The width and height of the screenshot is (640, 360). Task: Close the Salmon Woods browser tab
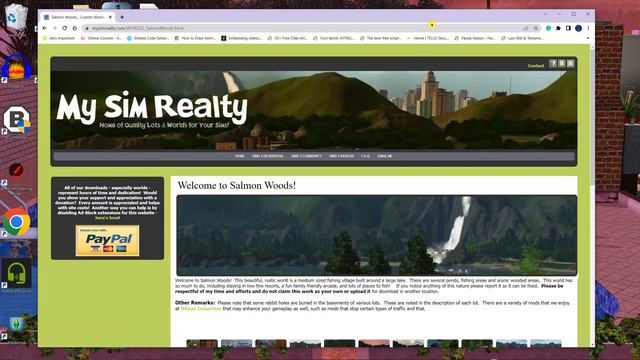(x=110, y=17)
